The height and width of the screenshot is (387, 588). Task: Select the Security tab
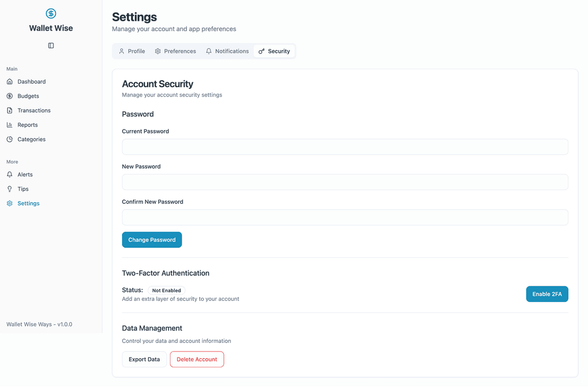pos(274,51)
